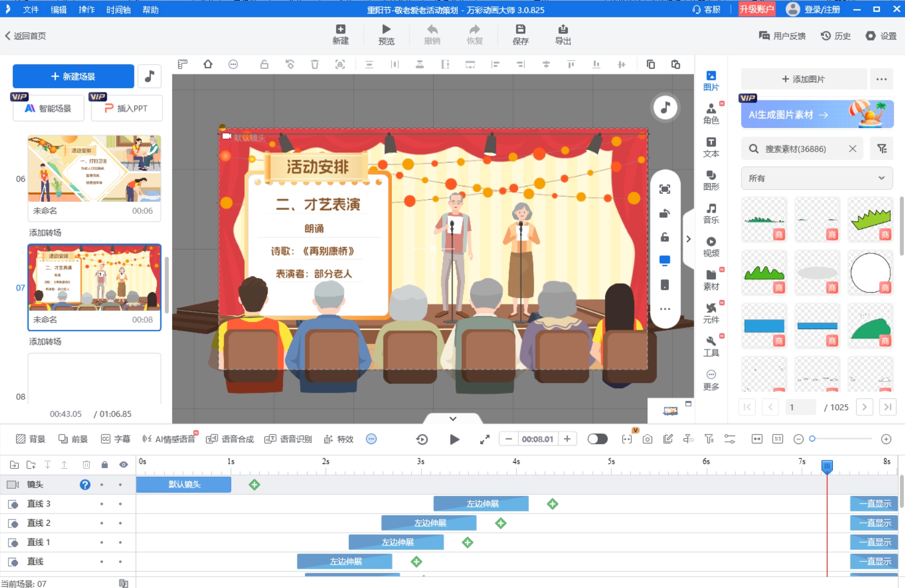Click the round music icon on canvas
Screen dimensions: 905x588
pos(665,108)
